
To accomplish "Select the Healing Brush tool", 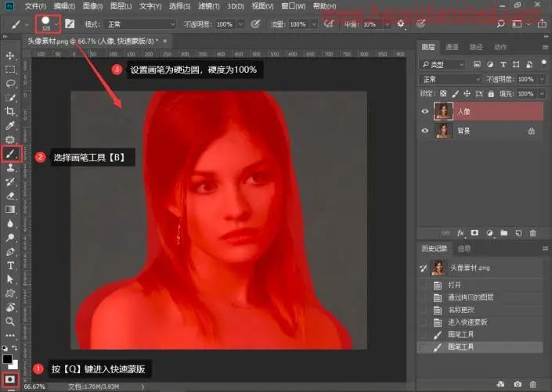I will 10,140.
